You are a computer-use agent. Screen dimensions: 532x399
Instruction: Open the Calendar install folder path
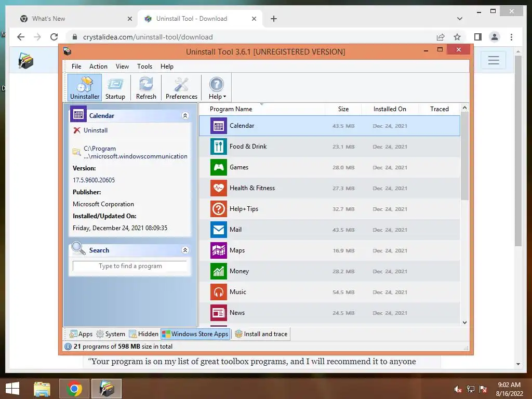[x=136, y=152]
